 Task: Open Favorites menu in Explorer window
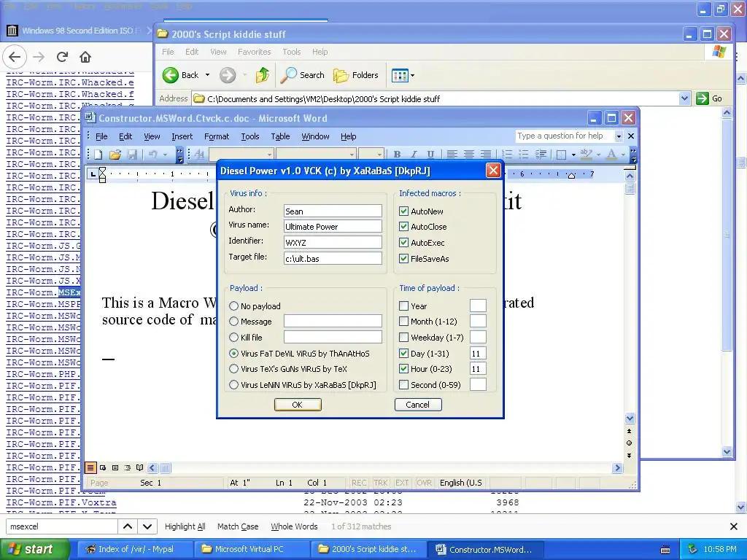tap(254, 52)
